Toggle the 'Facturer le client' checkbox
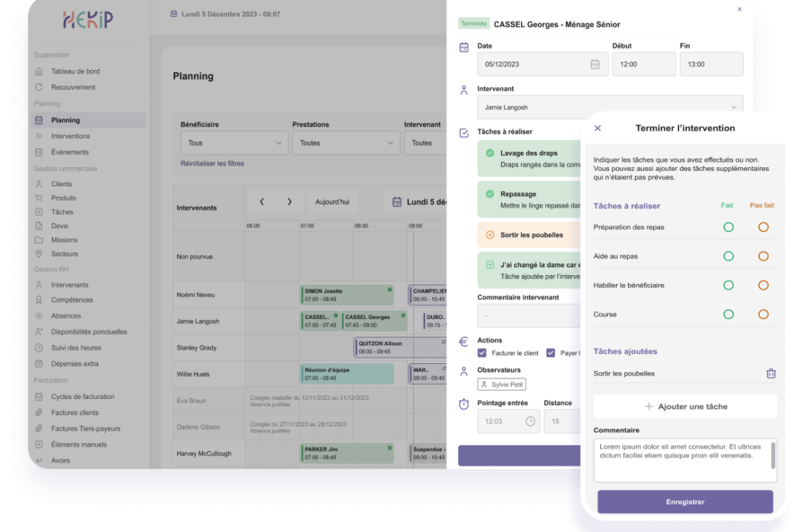This screenshot has width=794, height=532. point(482,353)
